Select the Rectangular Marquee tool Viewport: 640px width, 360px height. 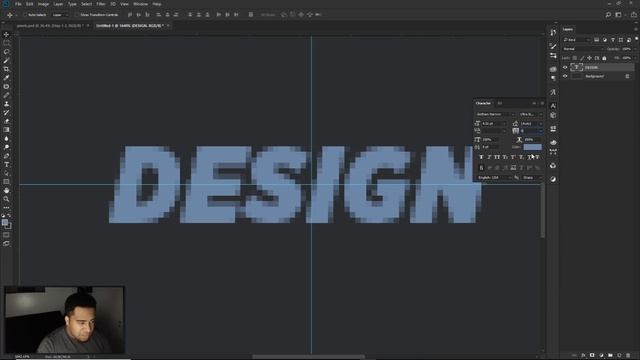[6, 43]
